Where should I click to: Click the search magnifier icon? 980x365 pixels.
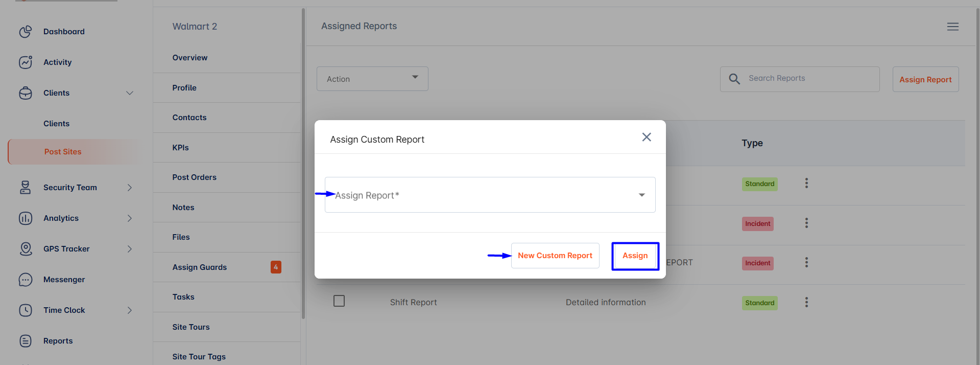coord(734,79)
